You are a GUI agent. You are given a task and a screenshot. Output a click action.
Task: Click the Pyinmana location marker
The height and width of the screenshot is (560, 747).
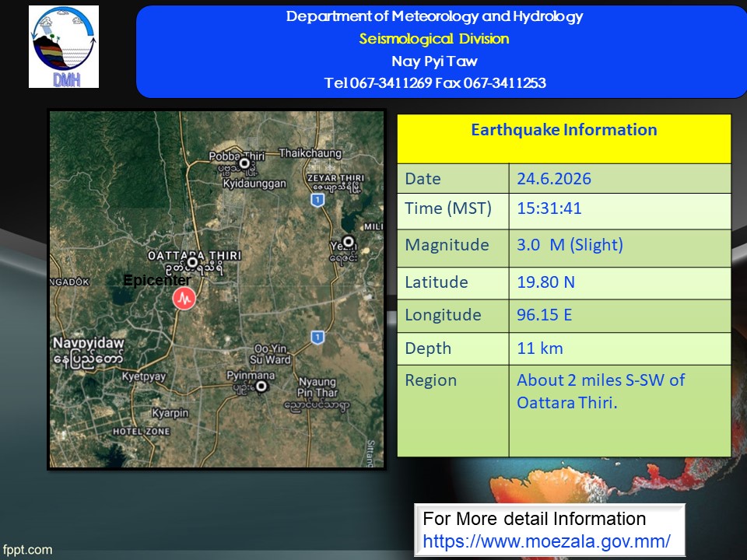click(261, 387)
